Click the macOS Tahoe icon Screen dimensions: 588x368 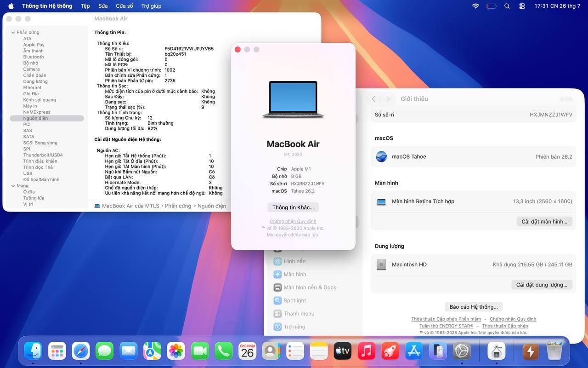[381, 156]
